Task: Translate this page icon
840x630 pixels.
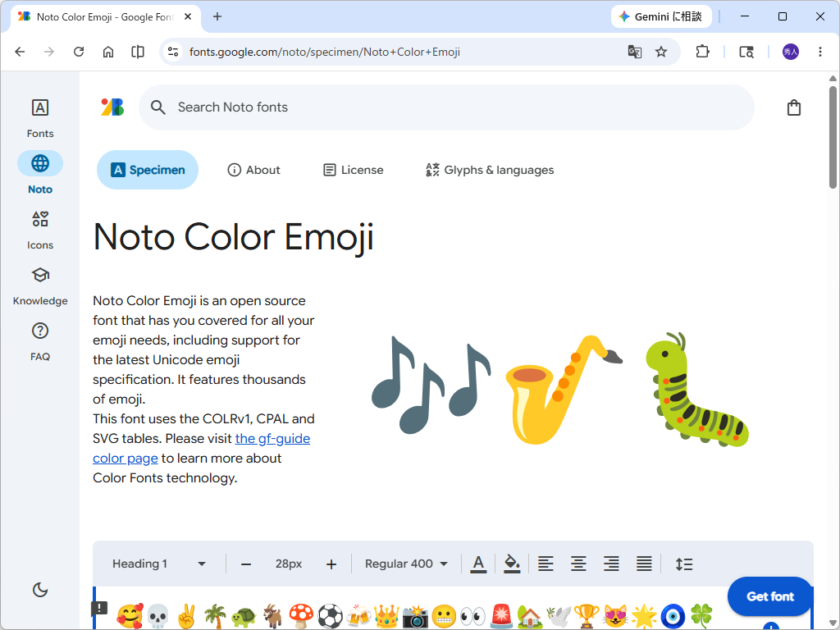Action: [635, 52]
